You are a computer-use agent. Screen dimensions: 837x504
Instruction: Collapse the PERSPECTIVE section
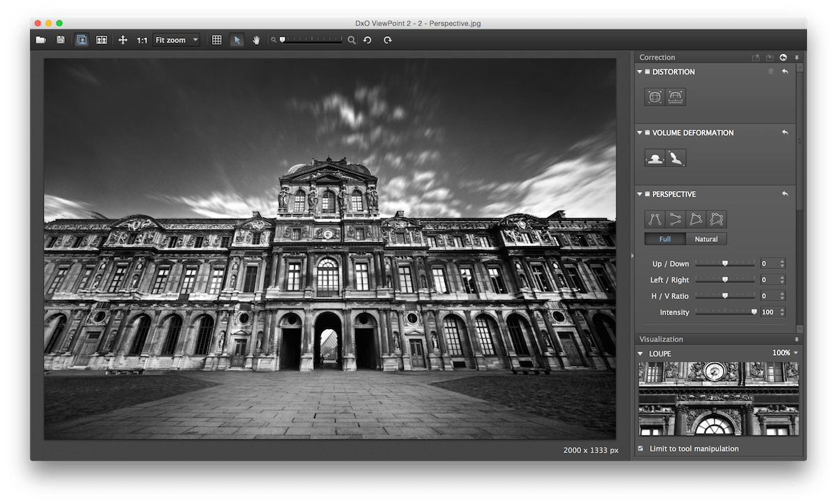coord(640,194)
